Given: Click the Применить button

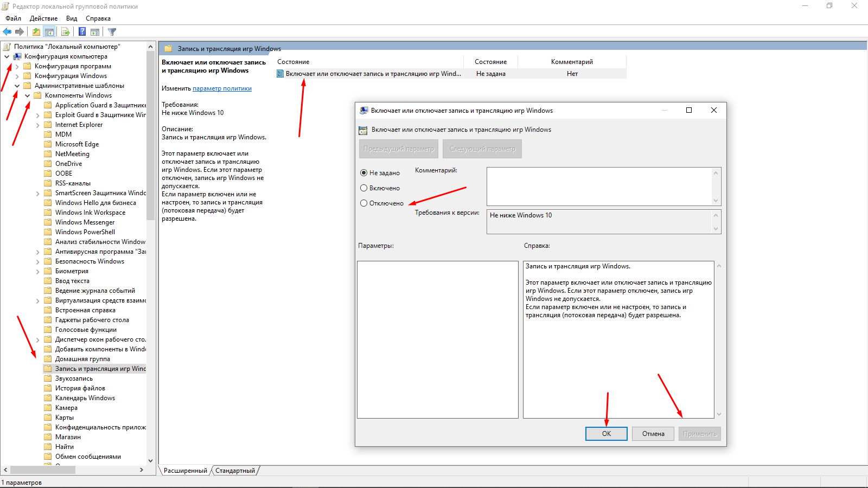Looking at the screenshot, I should coord(700,434).
